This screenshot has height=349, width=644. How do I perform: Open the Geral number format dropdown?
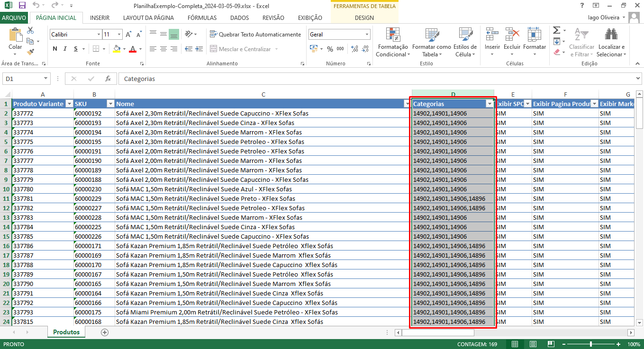367,35
